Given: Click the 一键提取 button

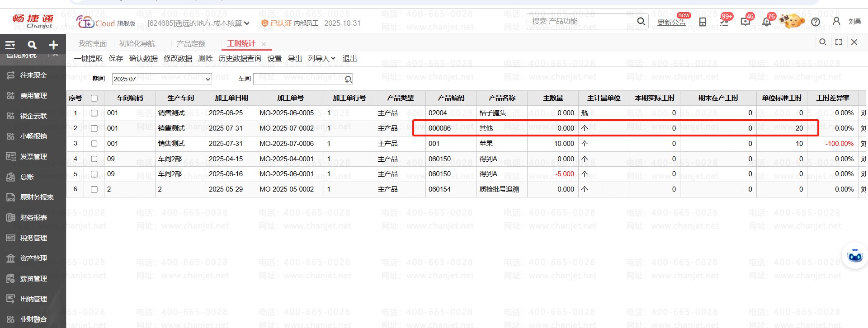Looking at the screenshot, I should click(89, 59).
